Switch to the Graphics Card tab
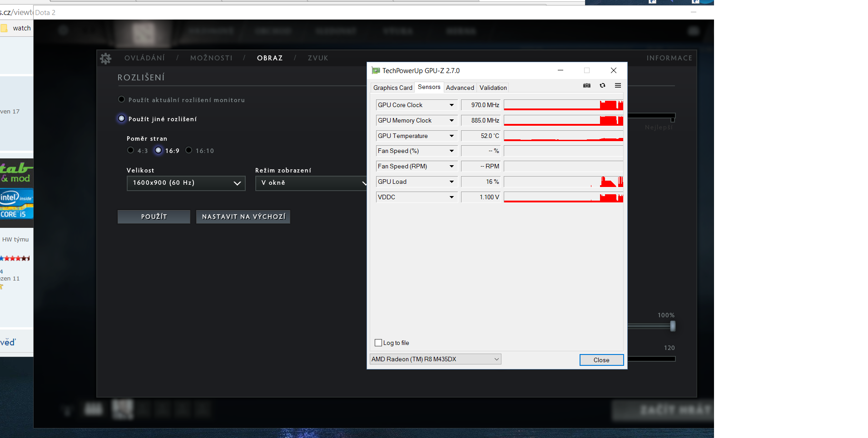Screen dimensions: 868x438 (393, 88)
